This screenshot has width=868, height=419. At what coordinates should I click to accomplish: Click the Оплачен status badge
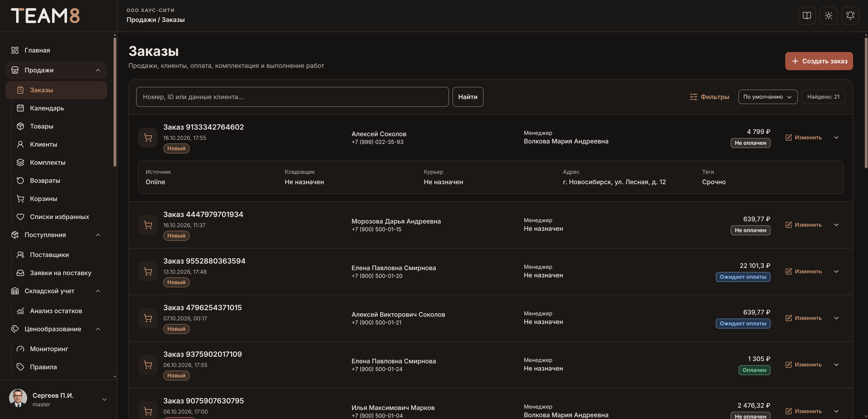coord(754,370)
